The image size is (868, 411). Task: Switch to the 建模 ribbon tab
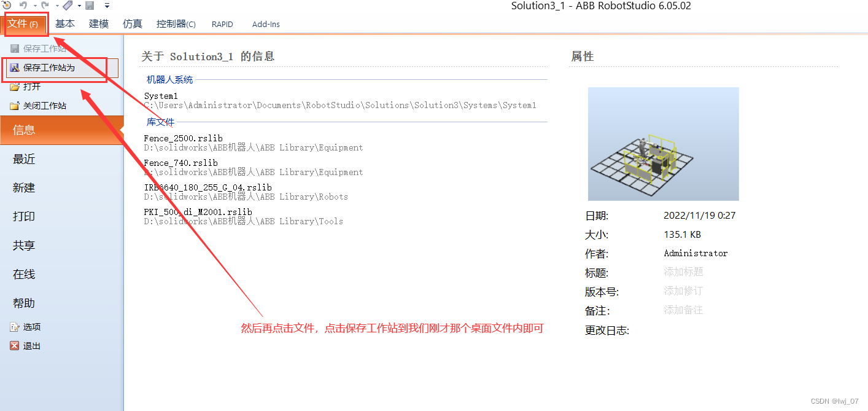99,24
